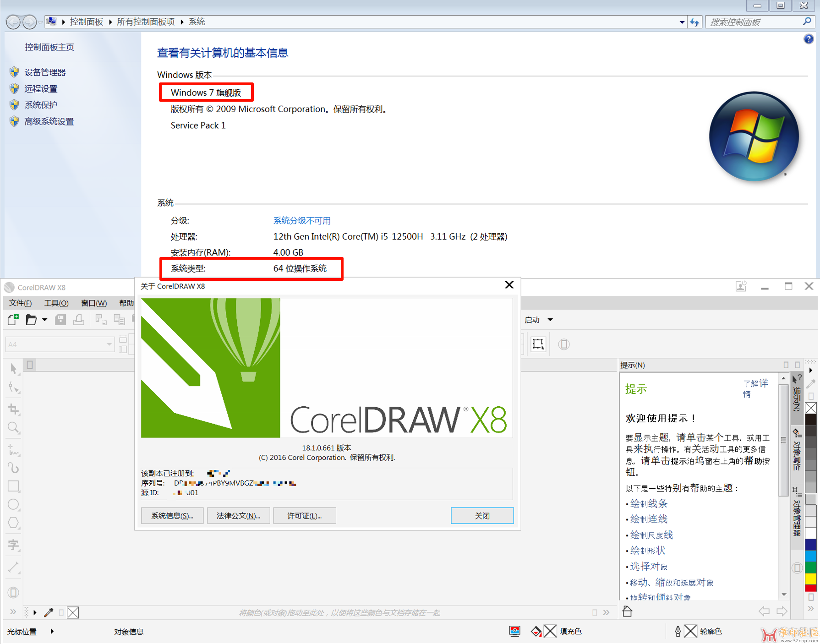Viewport: 820px width, 644px height.
Task: Select the Freehand drawing tool
Action: 14,449
